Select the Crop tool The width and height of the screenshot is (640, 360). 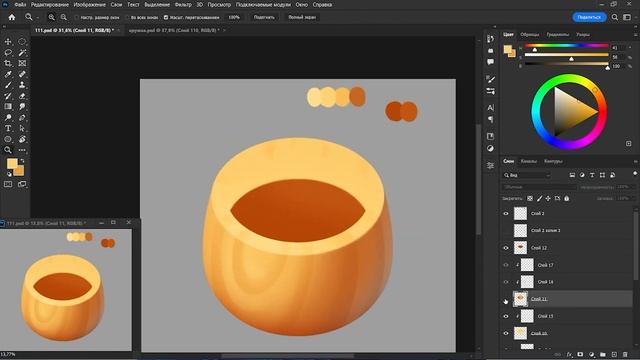coord(8,63)
